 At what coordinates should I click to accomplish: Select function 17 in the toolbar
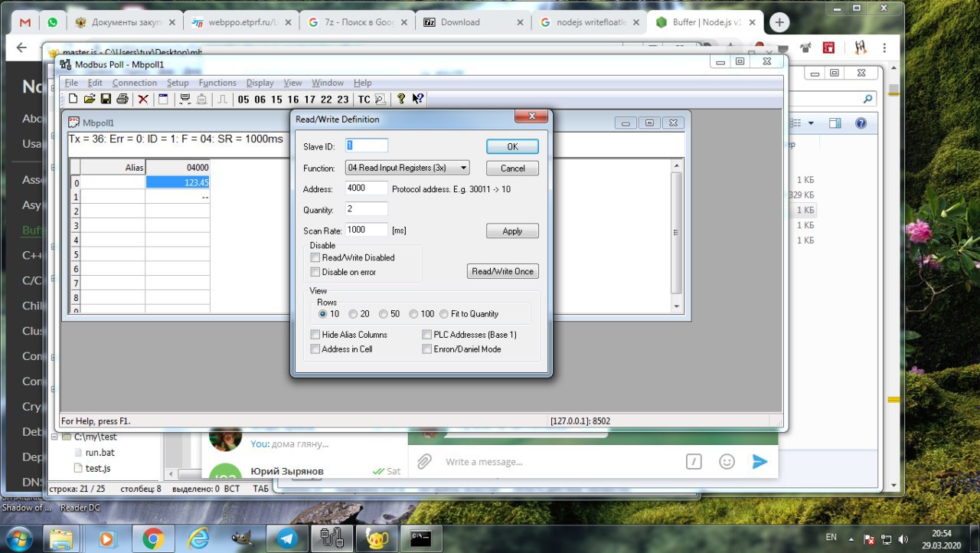point(309,100)
